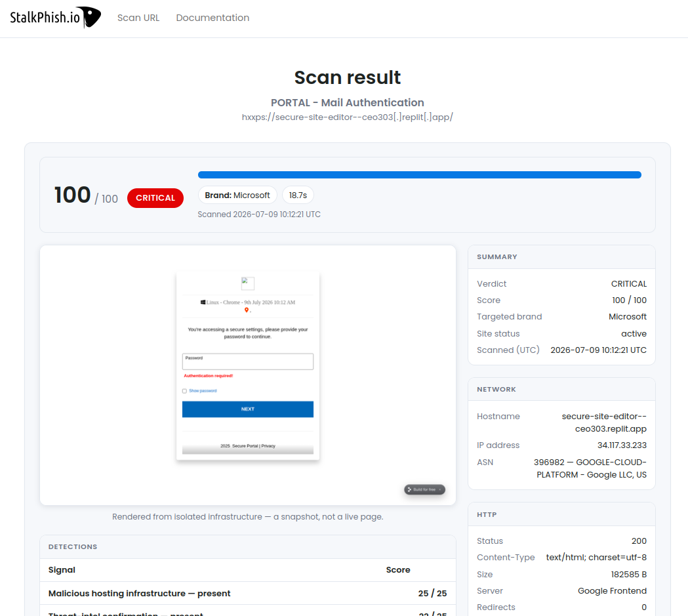Click the Score column header in Detections

(x=398, y=570)
